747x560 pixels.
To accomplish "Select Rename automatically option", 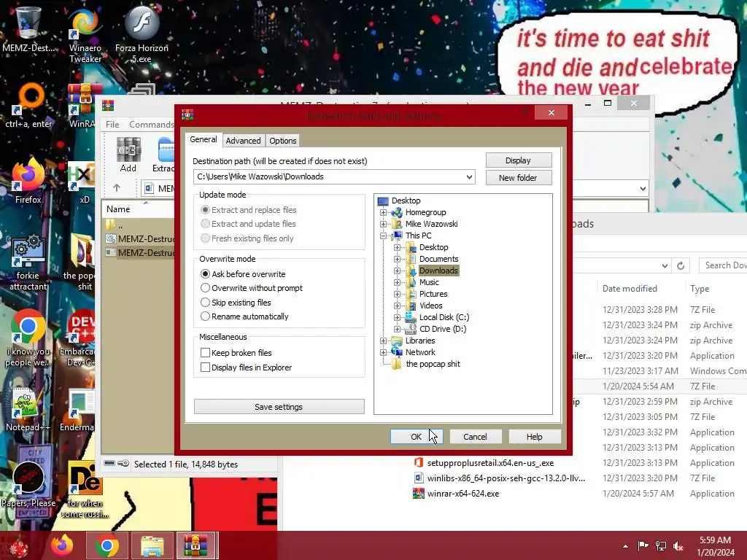I will point(205,316).
